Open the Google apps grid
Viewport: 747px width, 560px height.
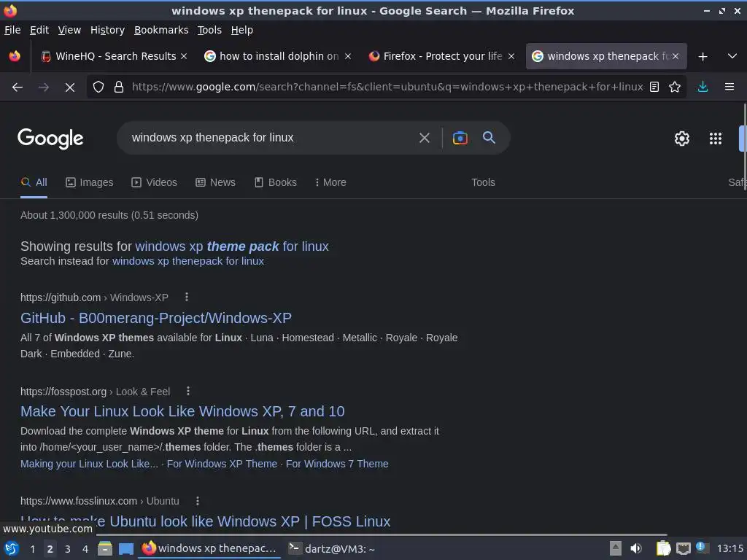pos(716,139)
